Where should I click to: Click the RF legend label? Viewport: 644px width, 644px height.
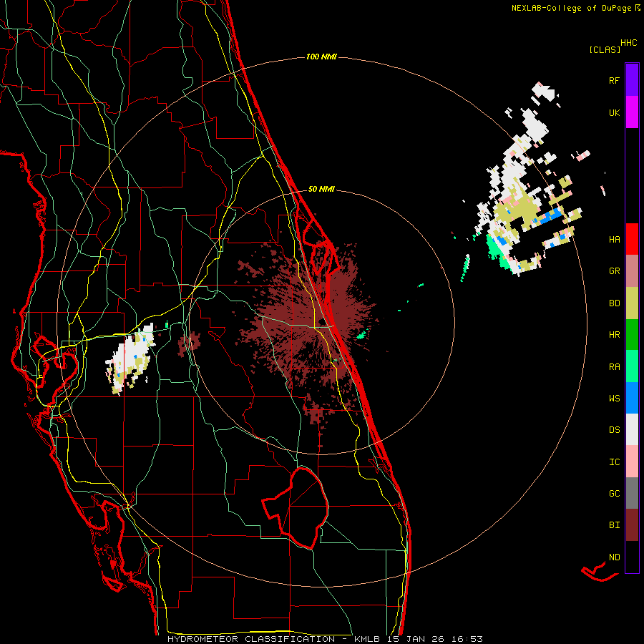[x=614, y=80]
